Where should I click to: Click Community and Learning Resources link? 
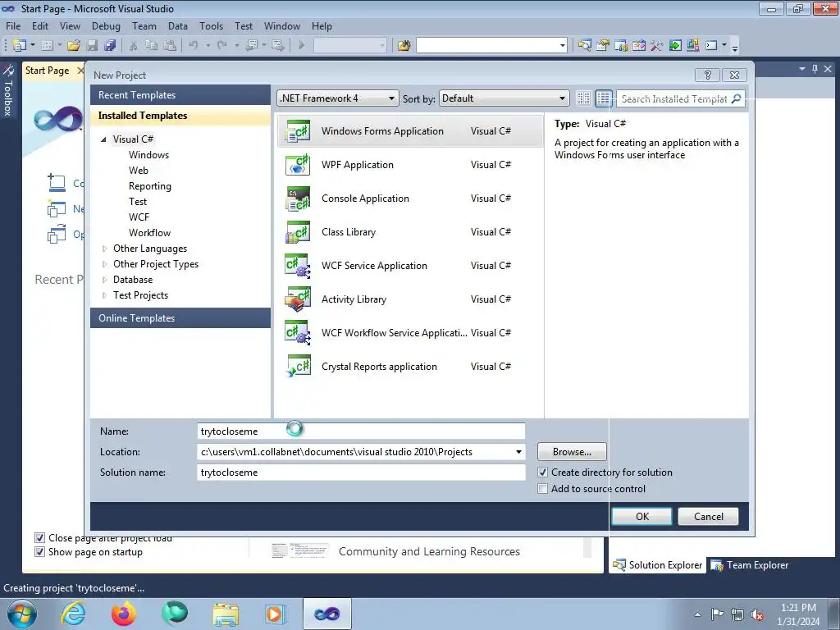tap(429, 551)
